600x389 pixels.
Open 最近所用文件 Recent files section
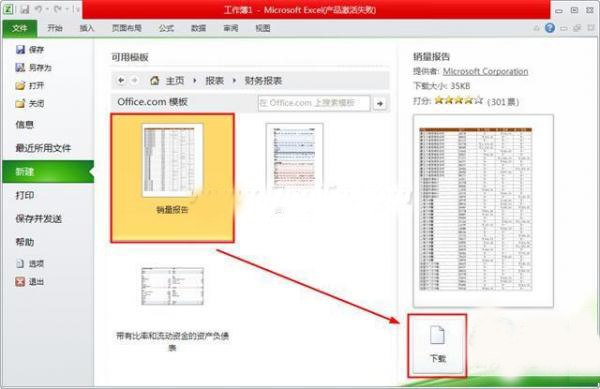43,148
